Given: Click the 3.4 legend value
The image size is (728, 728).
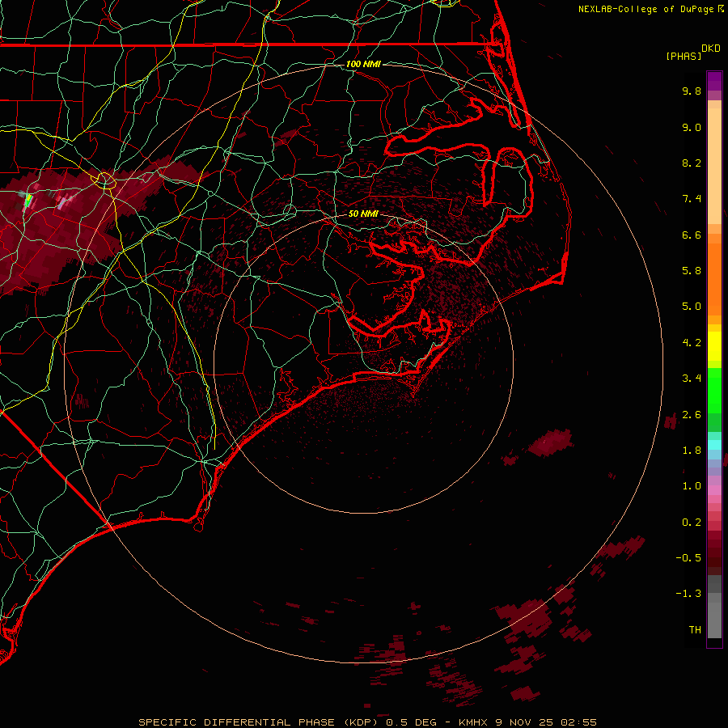Looking at the screenshot, I should [x=692, y=379].
